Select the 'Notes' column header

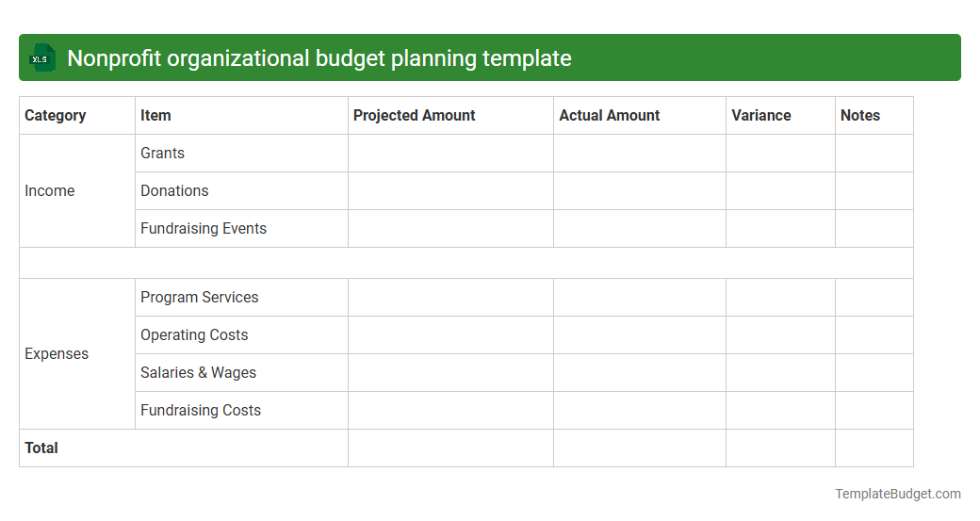click(x=874, y=116)
